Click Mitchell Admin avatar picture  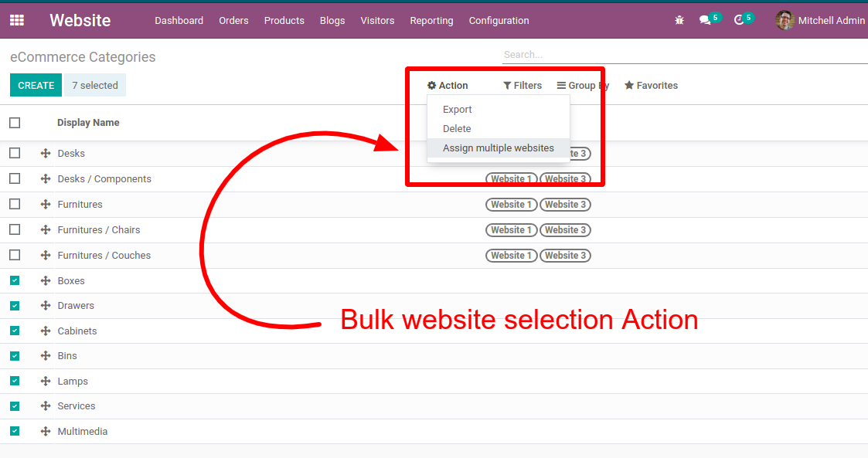[x=785, y=21]
